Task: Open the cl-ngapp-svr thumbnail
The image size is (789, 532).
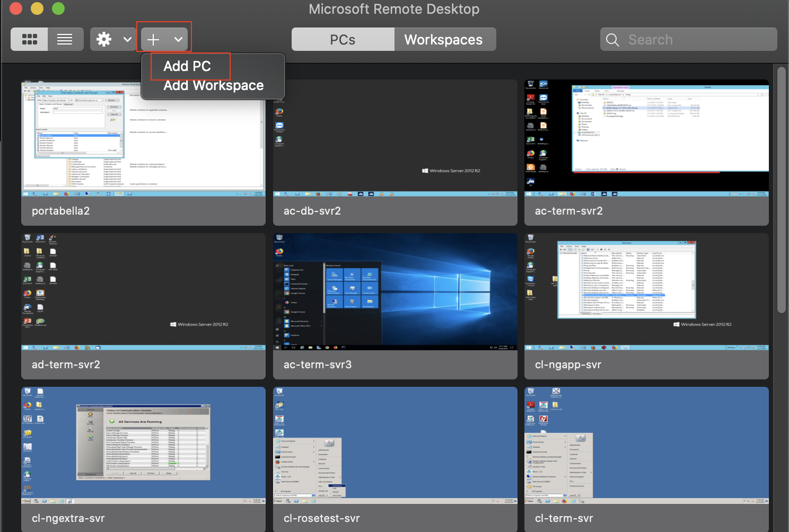Action: (x=646, y=292)
